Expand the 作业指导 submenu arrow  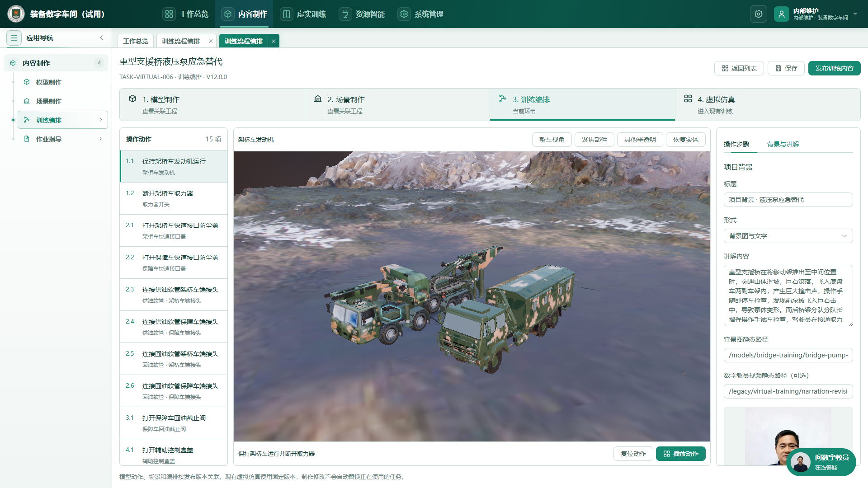100,139
